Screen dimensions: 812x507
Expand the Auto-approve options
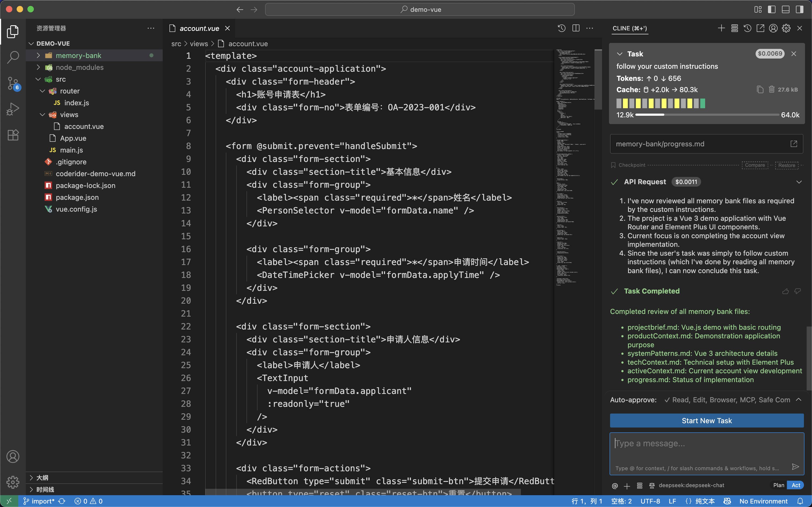tap(799, 400)
